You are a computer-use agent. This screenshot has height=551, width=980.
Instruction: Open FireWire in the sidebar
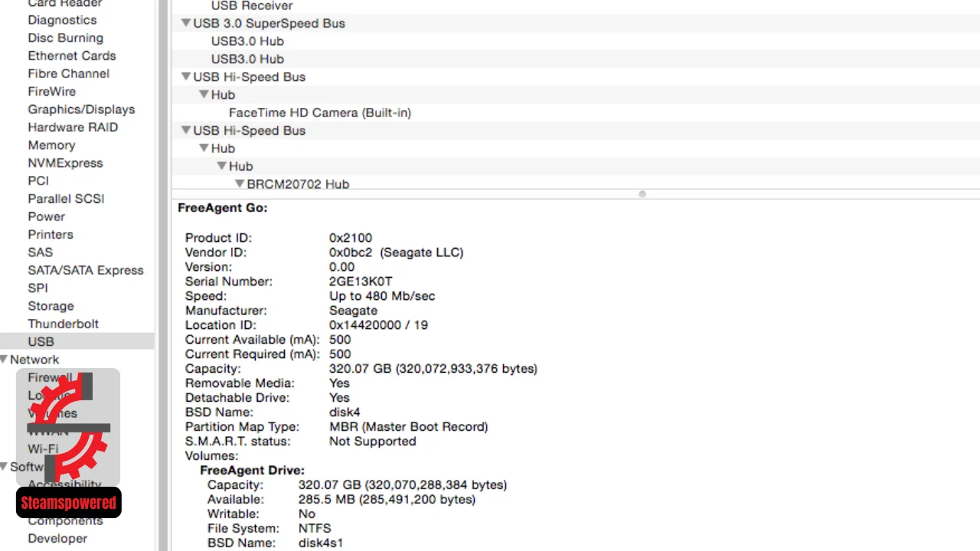51,91
